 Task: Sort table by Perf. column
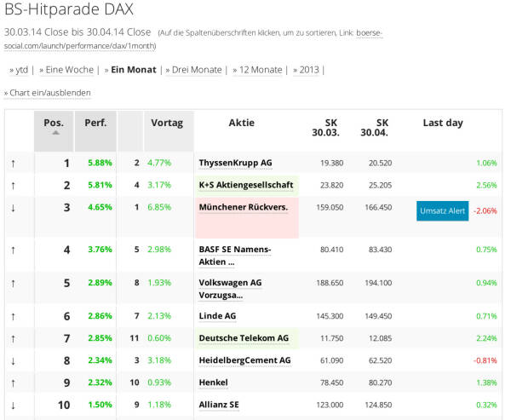[95, 123]
